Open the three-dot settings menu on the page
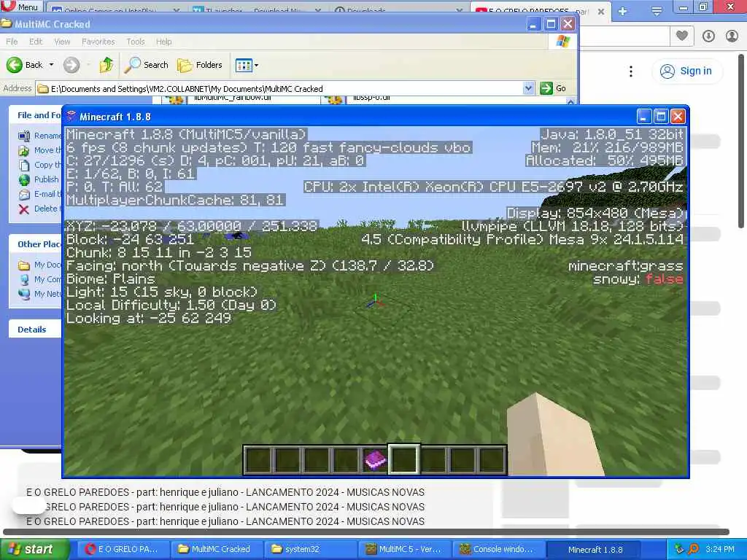Screen dimensions: 747x560 coord(631,71)
